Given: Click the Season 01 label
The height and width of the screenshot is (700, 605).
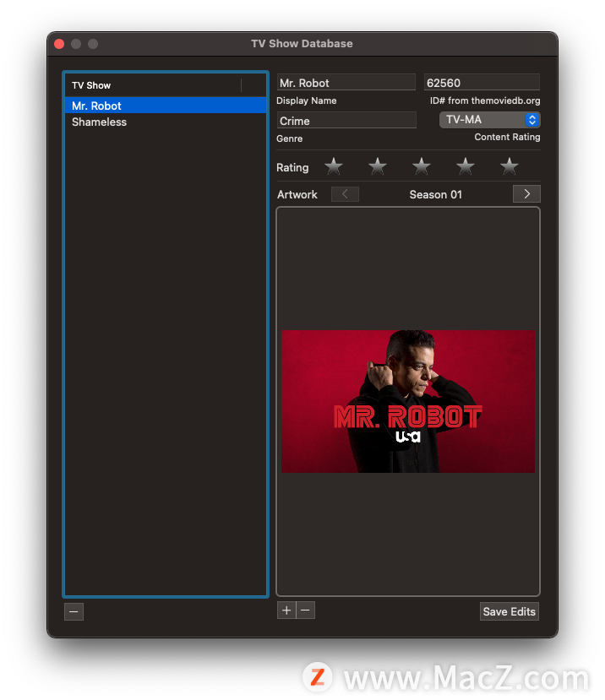Looking at the screenshot, I should point(436,194).
